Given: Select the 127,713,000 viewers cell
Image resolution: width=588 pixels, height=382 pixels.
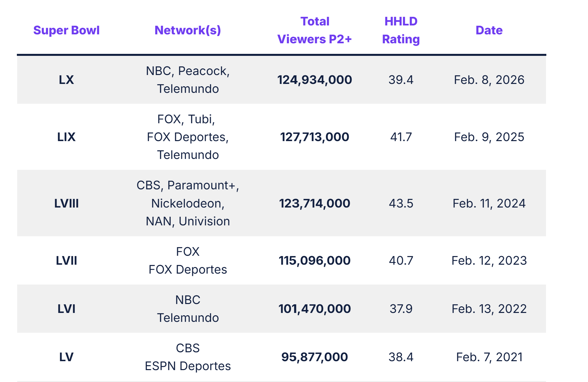Looking at the screenshot, I should [x=315, y=137].
